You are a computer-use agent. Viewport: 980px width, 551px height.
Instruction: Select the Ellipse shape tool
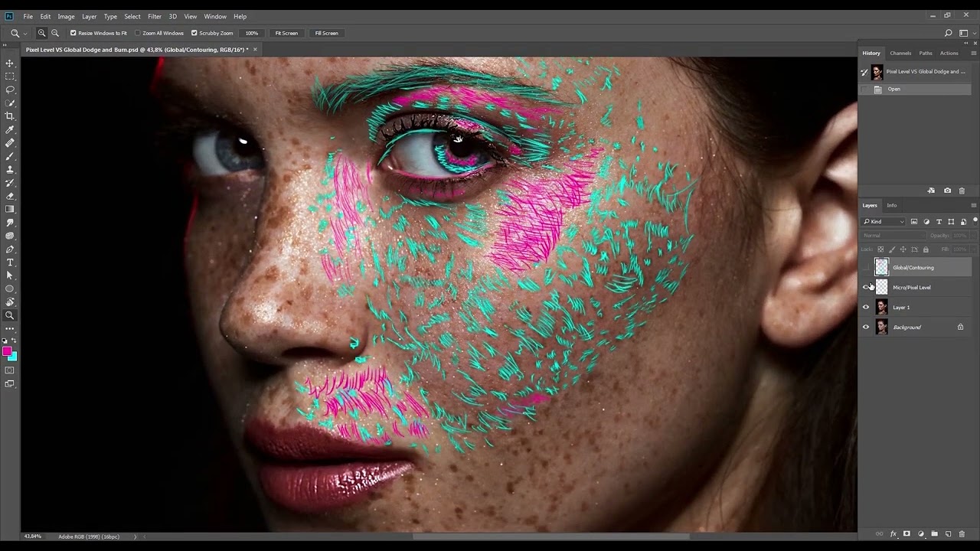pos(10,289)
